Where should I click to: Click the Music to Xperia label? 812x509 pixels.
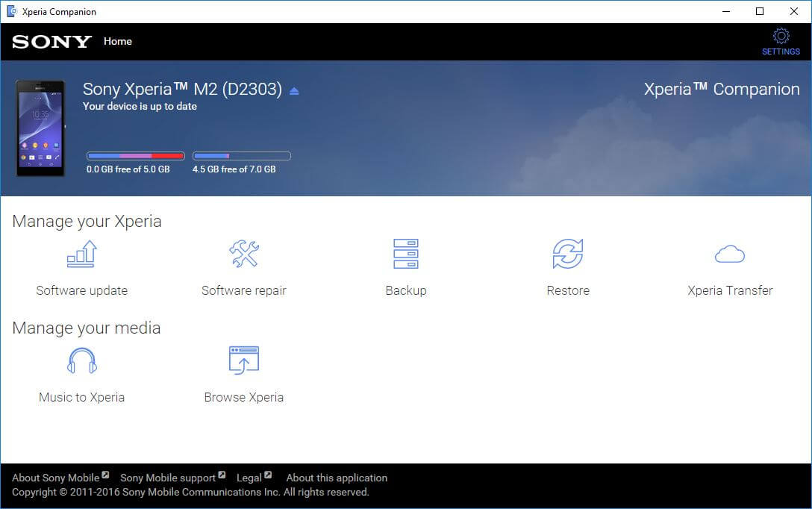82,397
